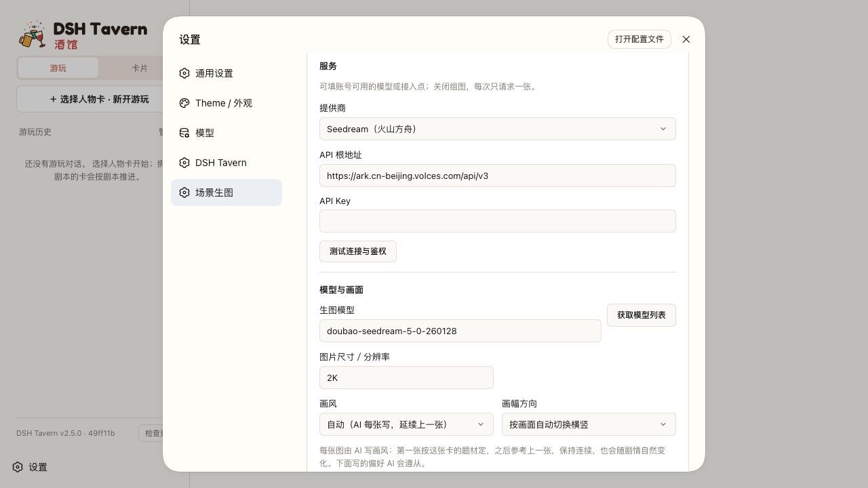Viewport: 868px width, 488px height.
Task: Click the database icon beside 模型
Action: [184, 133]
